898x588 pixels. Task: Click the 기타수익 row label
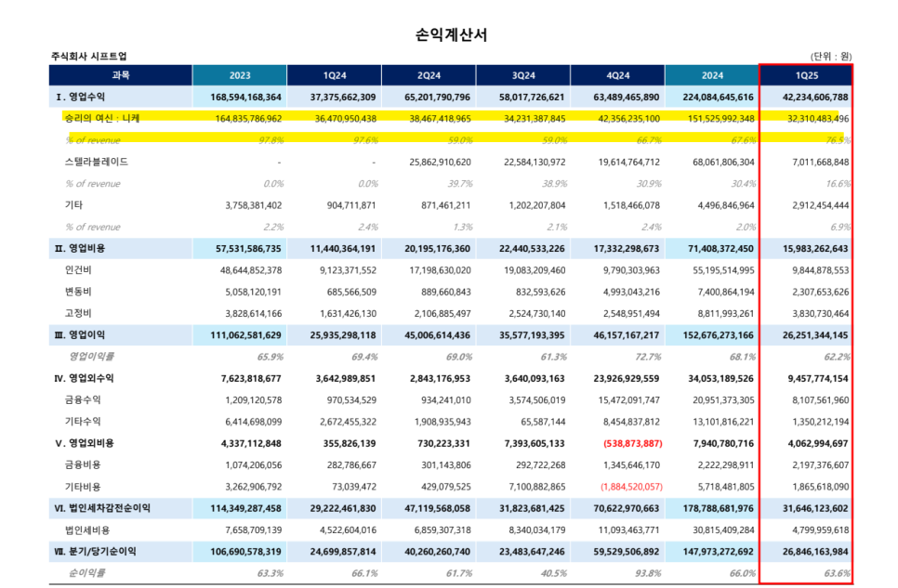pyautogui.click(x=83, y=422)
